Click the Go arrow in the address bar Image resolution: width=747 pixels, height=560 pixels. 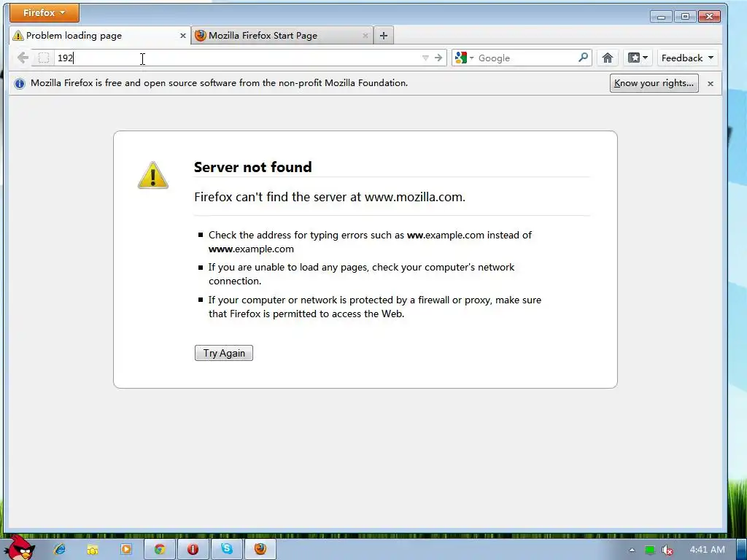pyautogui.click(x=438, y=58)
